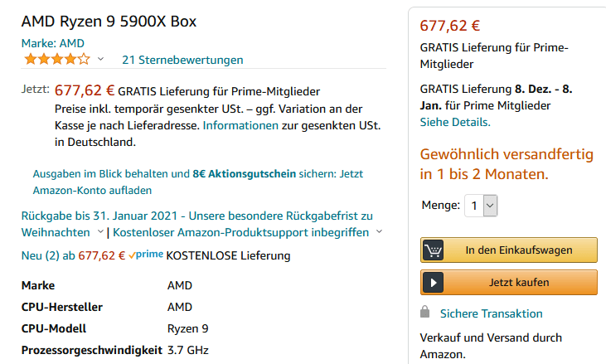Viewport: 606px width, 364px height.
Task: Click the 8€ Aktionsgutschein offer link
Action: 244,174
